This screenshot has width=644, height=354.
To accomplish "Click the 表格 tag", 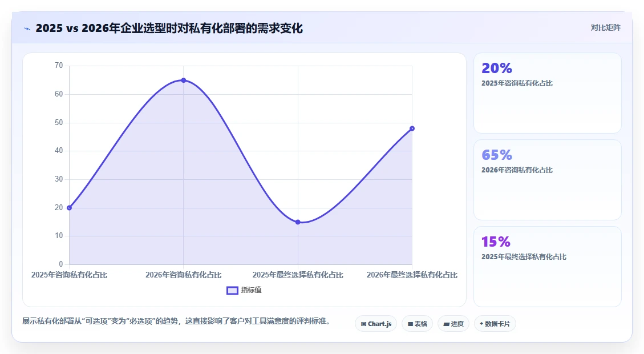I will (418, 324).
